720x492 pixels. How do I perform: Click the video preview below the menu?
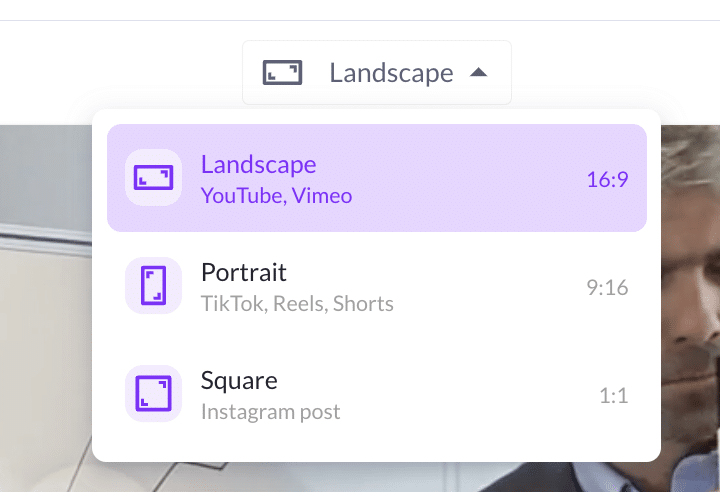(x=358, y=477)
